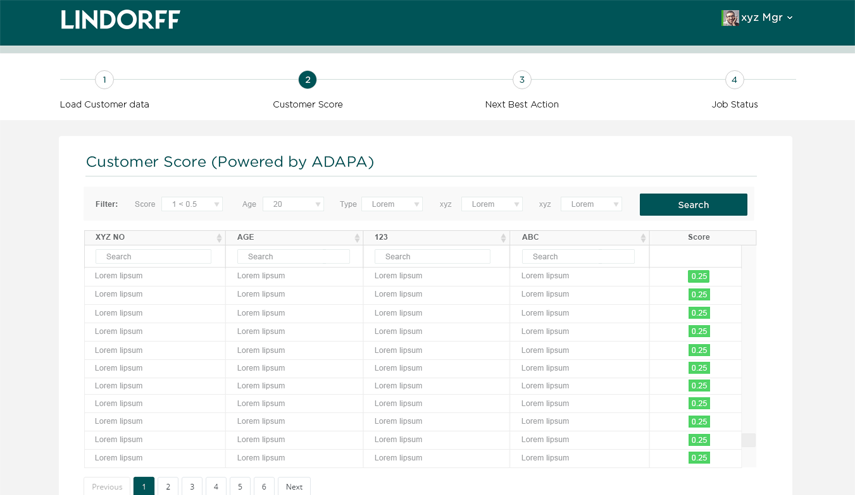Open the xyz Mgr user menu

(766, 18)
